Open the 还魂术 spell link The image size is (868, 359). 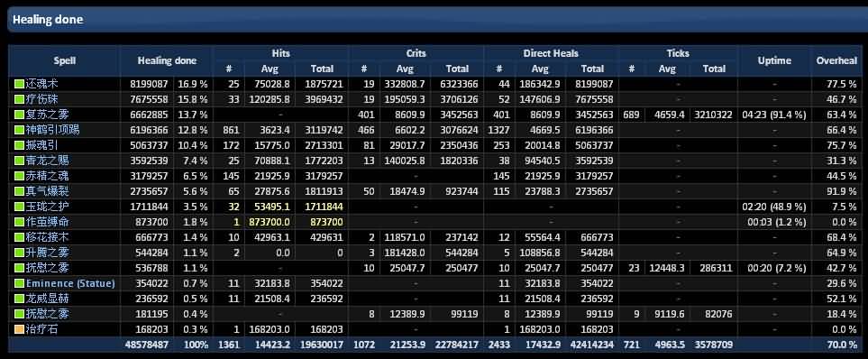pyautogui.click(x=41, y=84)
